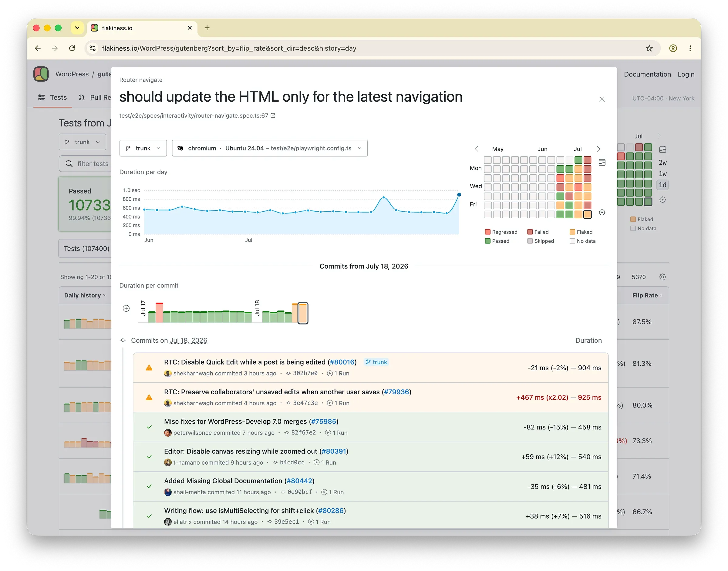
Task: Click 1 Run on the 39e5ec1 commit
Action: coord(319,522)
